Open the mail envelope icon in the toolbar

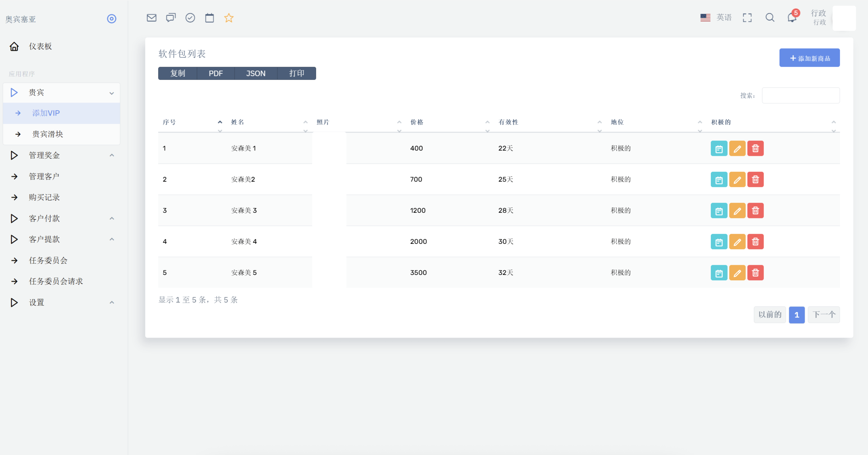151,18
